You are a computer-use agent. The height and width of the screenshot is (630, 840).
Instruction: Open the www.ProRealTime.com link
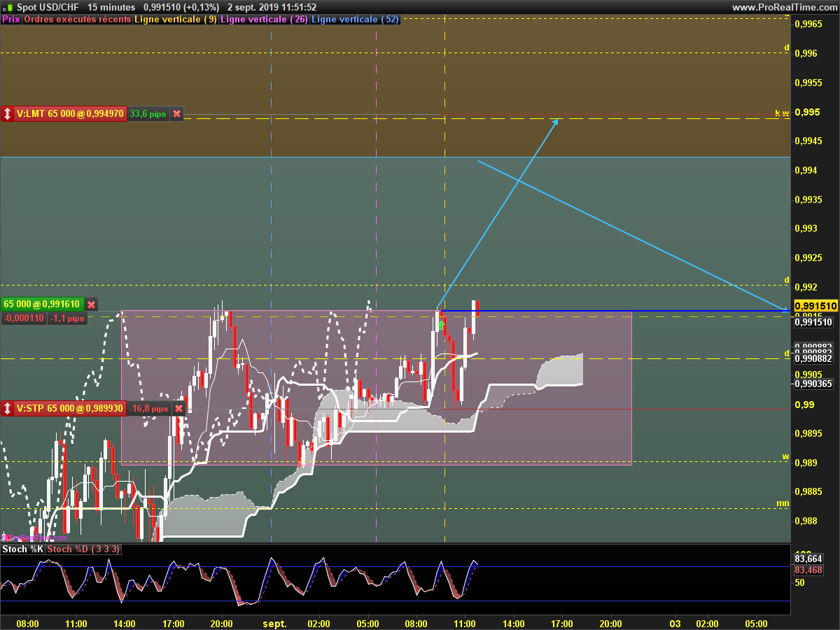pyautogui.click(x=783, y=7)
